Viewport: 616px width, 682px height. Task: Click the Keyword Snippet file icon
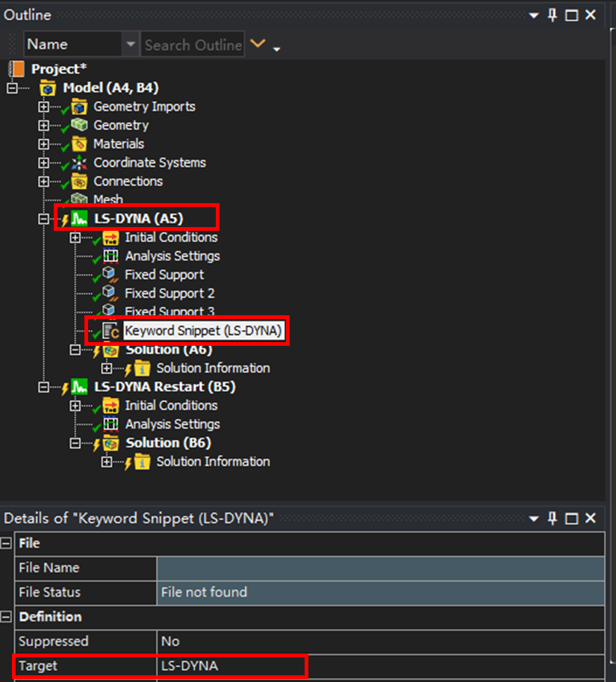pos(111,331)
